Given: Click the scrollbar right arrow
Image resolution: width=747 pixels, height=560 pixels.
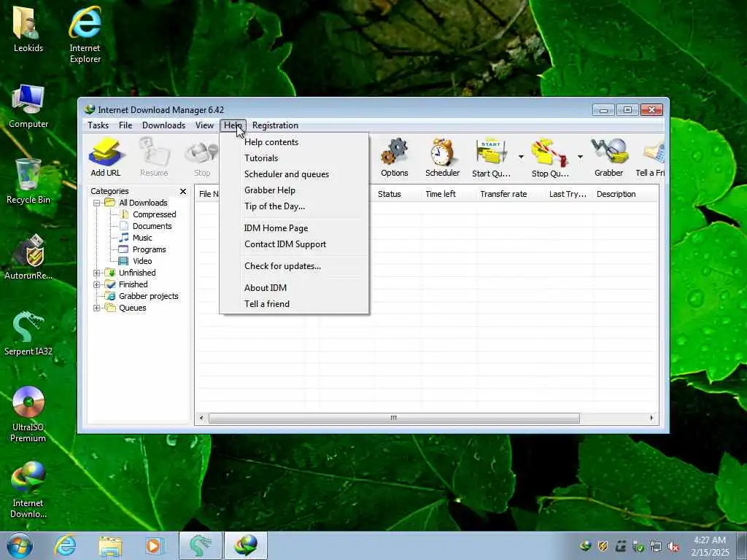Looking at the screenshot, I should (x=651, y=418).
